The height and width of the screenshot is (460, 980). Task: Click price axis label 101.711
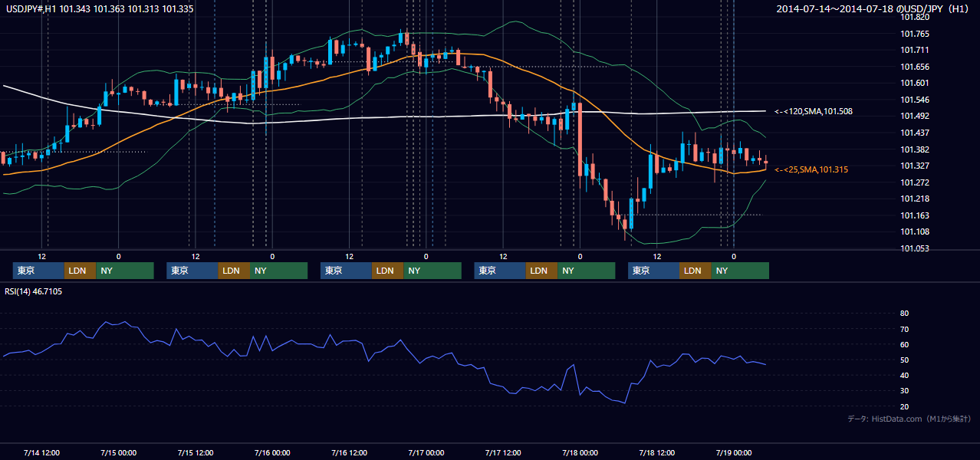click(915, 50)
